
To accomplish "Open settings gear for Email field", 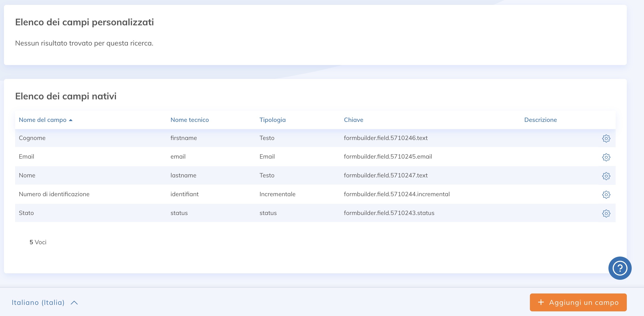I will click(606, 157).
